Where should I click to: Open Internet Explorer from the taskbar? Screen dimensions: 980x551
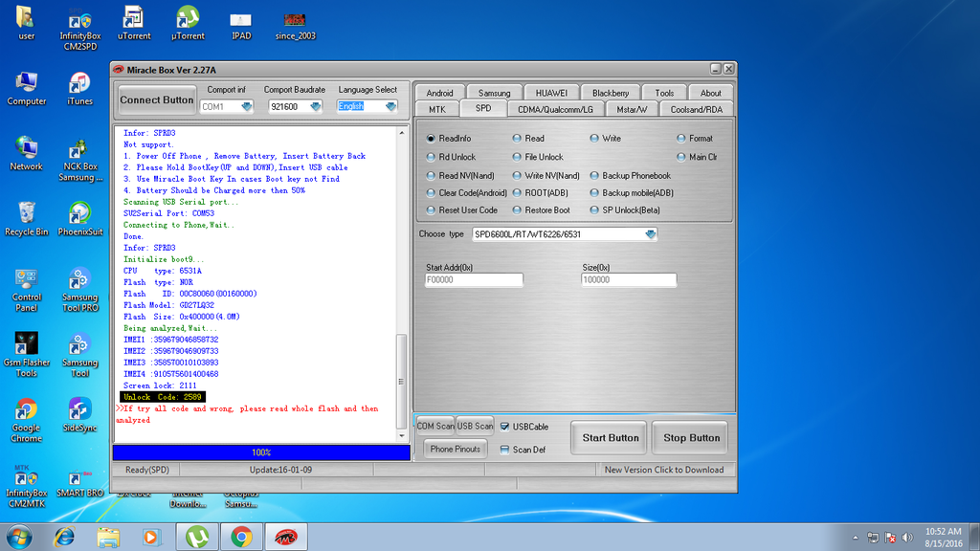click(x=64, y=537)
